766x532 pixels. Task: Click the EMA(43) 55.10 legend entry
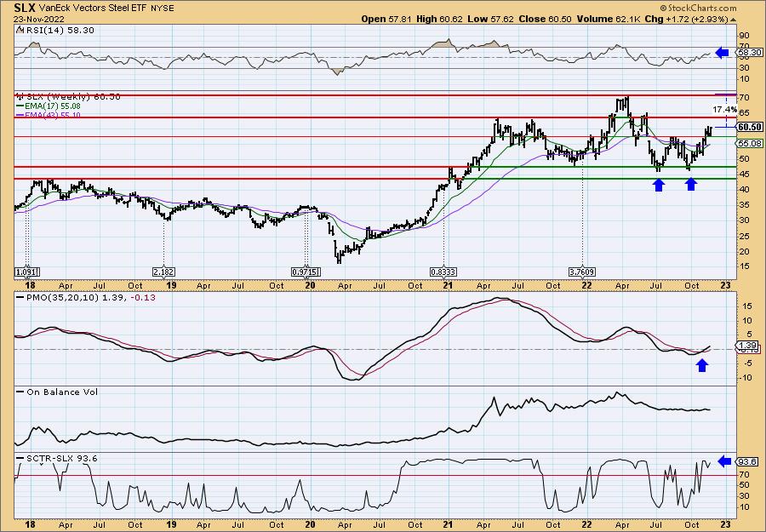[49, 115]
